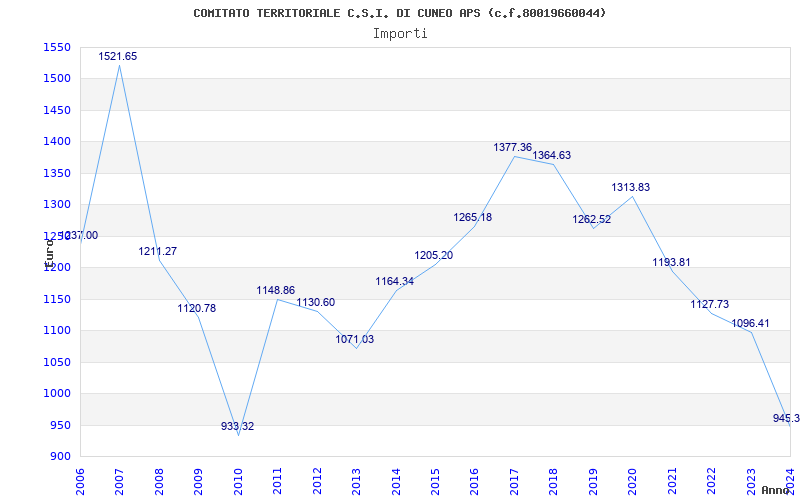Select the 900 y-axis tick label

coord(60,457)
